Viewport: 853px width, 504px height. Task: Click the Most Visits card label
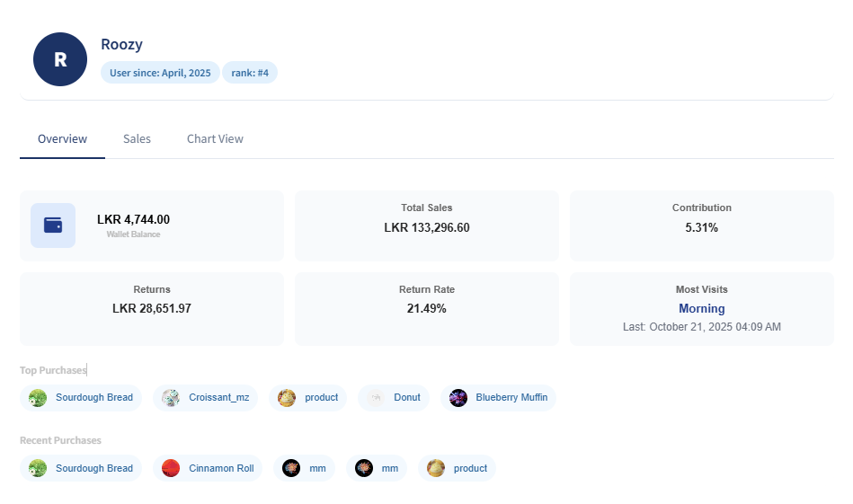702,289
